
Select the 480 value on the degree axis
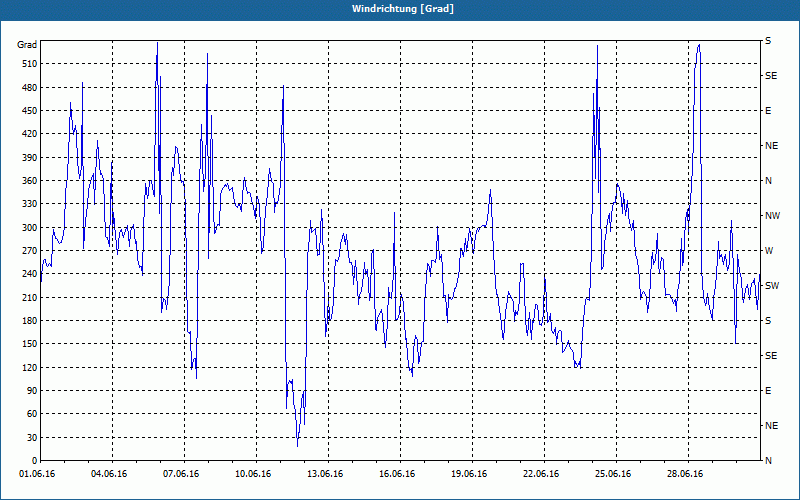(30, 87)
